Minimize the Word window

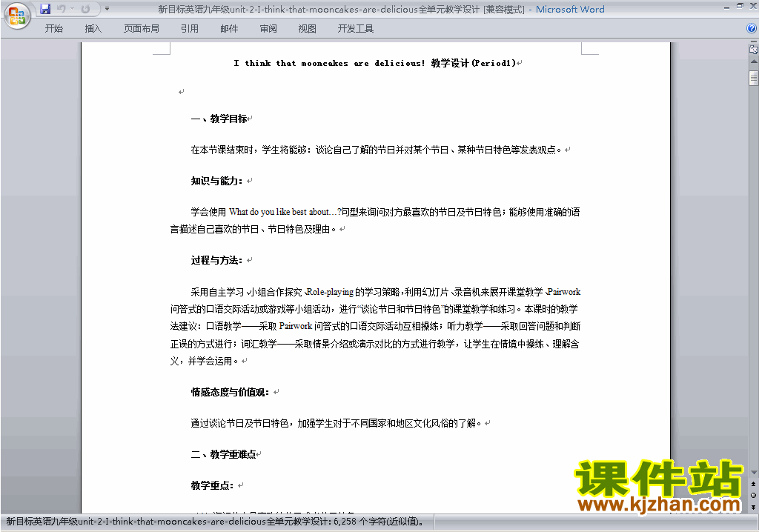click(727, 7)
